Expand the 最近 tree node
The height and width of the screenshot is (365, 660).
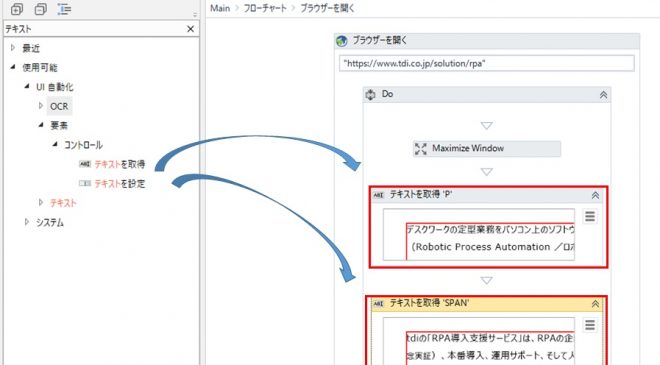(x=13, y=48)
